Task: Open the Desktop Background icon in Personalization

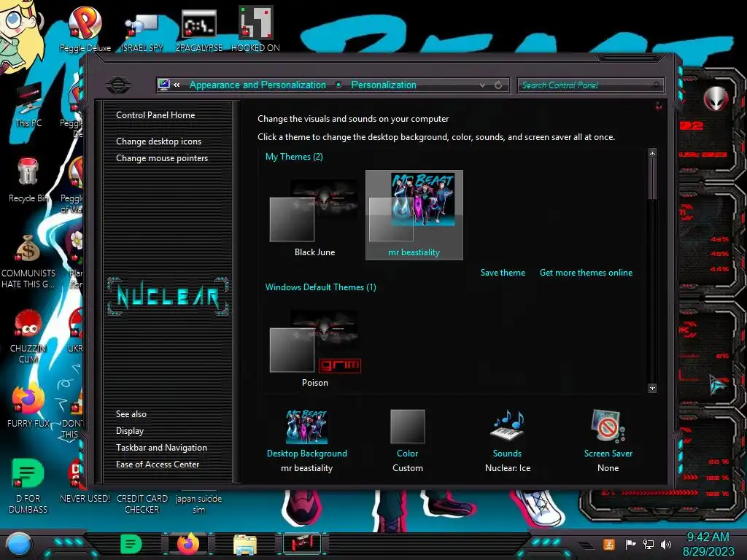Action: pyautogui.click(x=307, y=427)
